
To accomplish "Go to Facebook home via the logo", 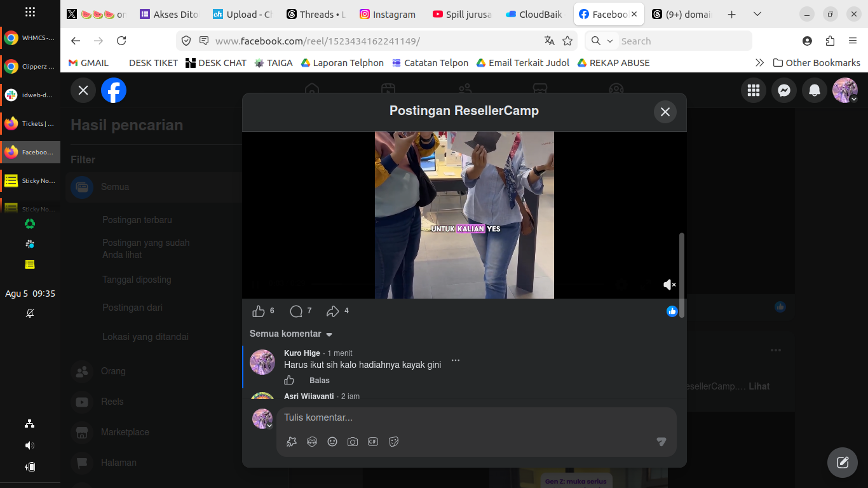I will [114, 90].
